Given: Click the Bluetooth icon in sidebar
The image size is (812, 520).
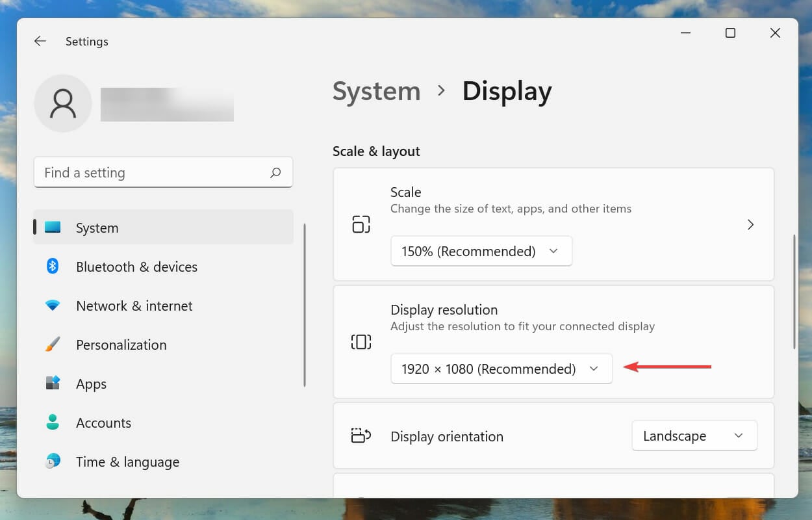Looking at the screenshot, I should [53, 266].
